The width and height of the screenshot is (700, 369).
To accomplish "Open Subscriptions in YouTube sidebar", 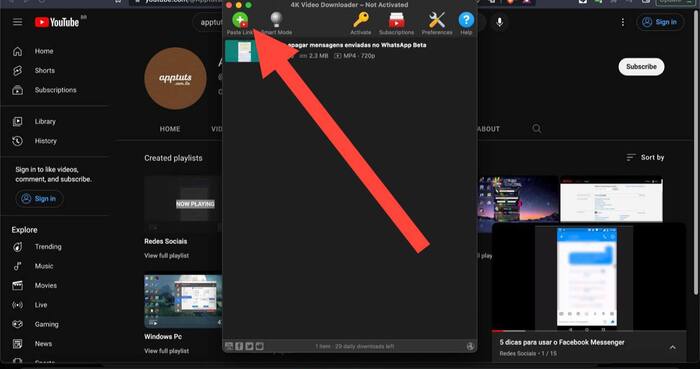I will (54, 90).
